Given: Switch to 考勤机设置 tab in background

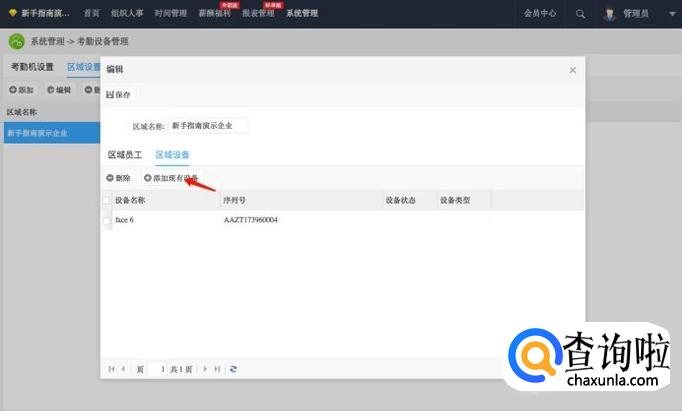Looking at the screenshot, I should pyautogui.click(x=32, y=67).
